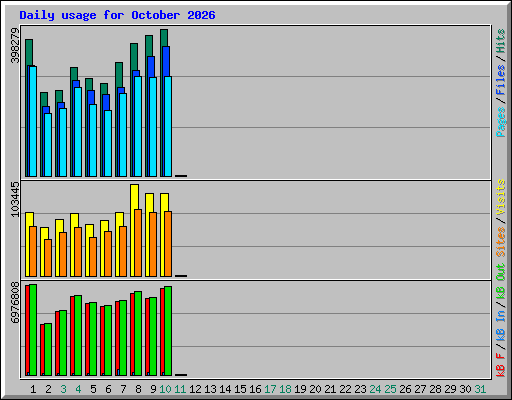The image size is (512, 400).
Task: Click day label 1 on the x-axis
Action: pos(33,389)
